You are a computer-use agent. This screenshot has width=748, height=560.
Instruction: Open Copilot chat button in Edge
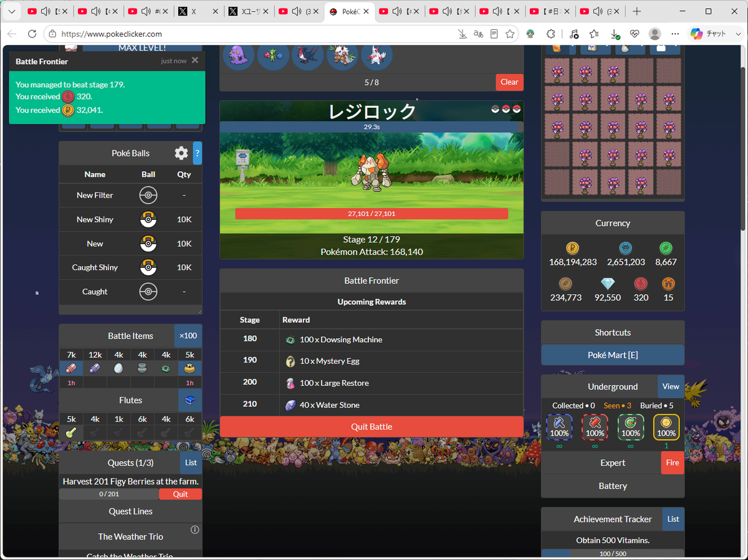(709, 34)
